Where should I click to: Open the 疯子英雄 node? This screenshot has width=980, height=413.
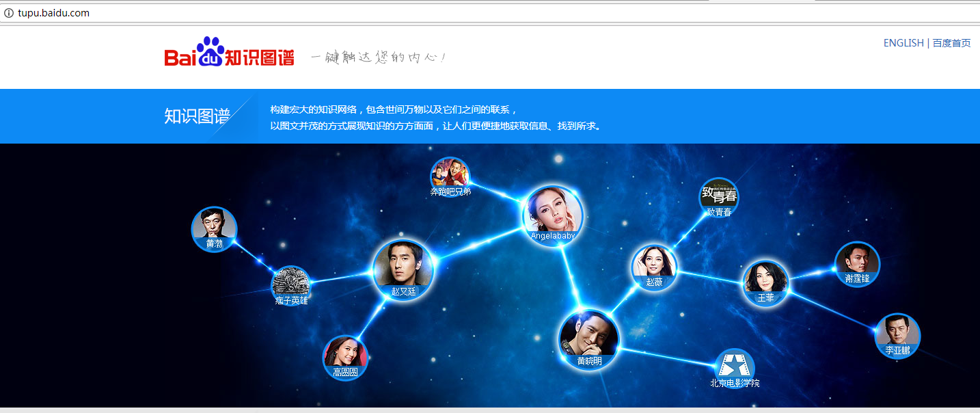(x=292, y=286)
